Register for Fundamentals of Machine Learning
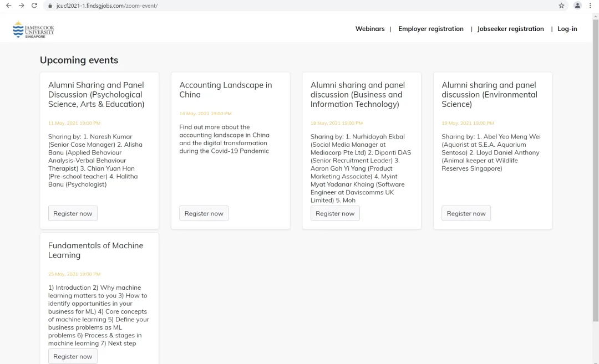 click(73, 356)
